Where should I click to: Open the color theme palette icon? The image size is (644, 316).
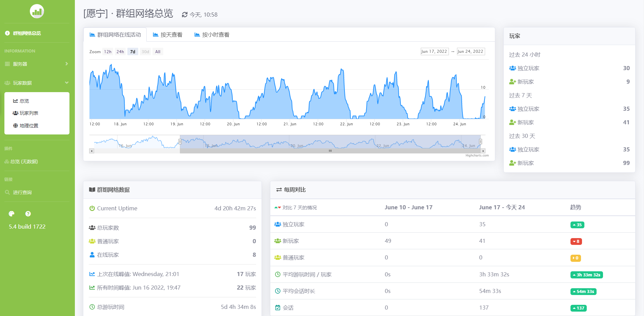coord(12,214)
